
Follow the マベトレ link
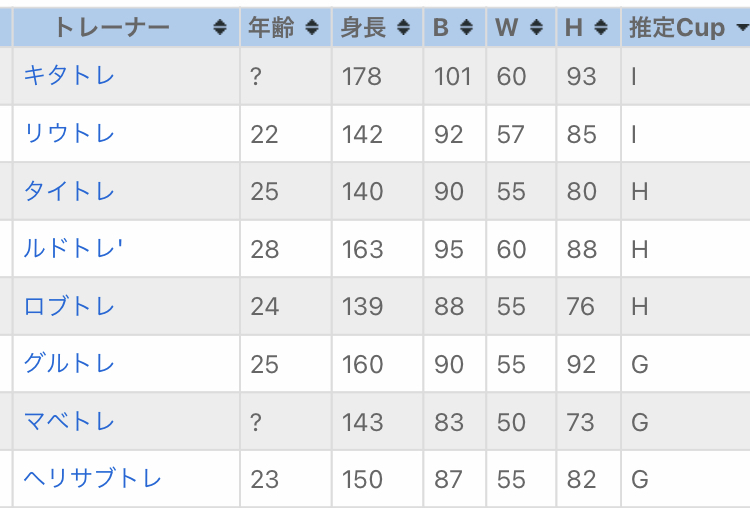point(69,422)
